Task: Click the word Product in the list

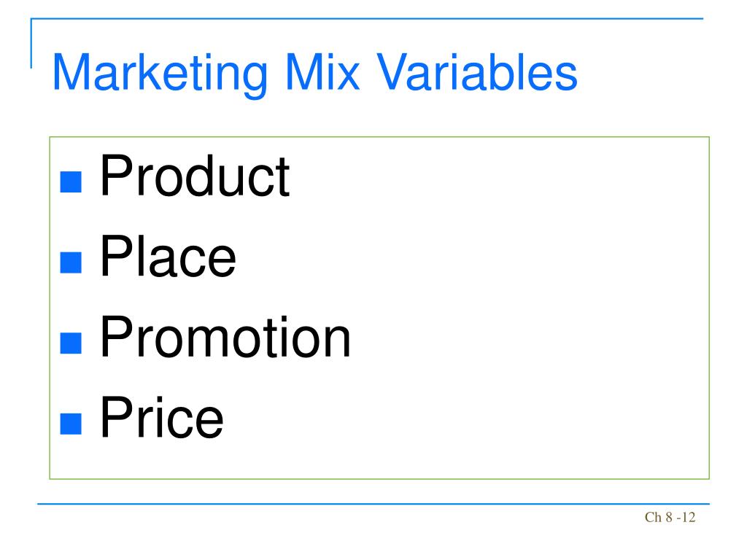Action: tap(195, 176)
